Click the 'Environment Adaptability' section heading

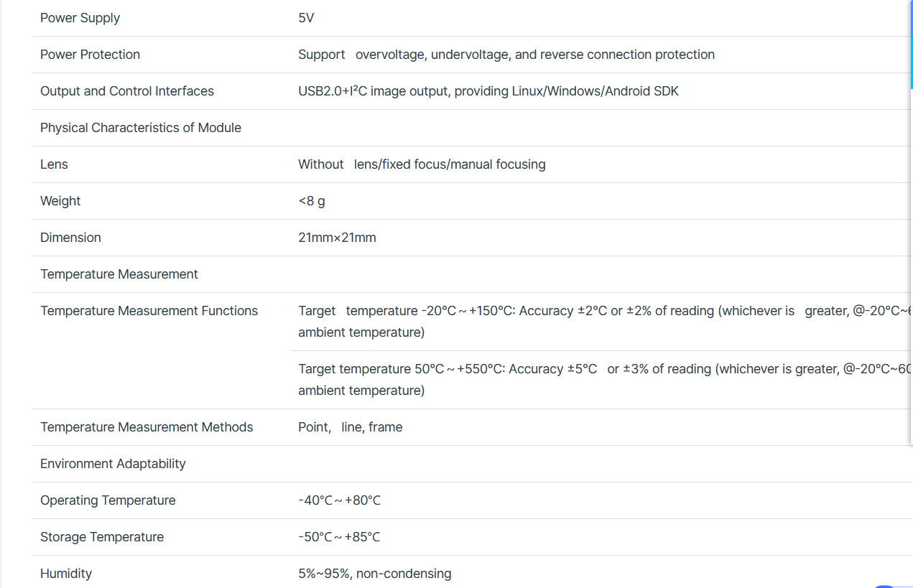click(113, 464)
